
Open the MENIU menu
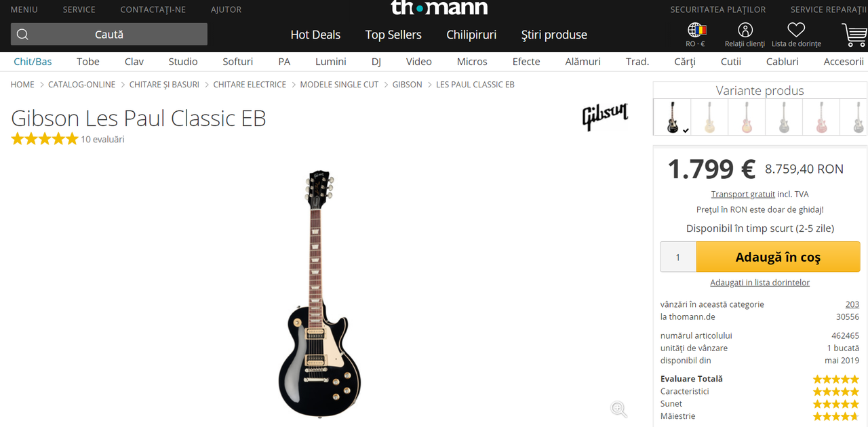[24, 9]
